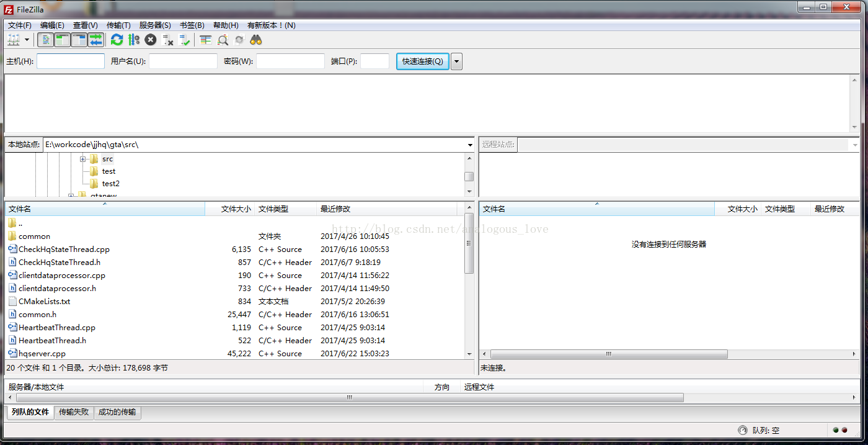Open directory listing filters icon
The width and height of the screenshot is (868, 445).
click(206, 40)
